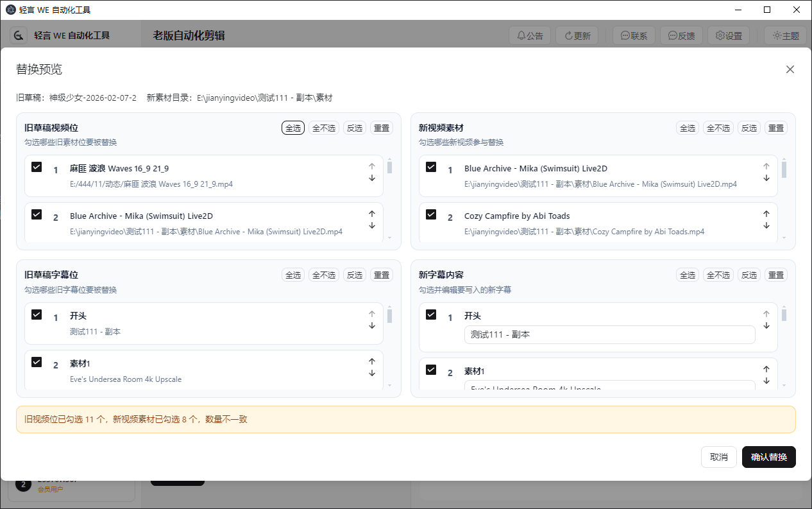
Task: Click 全选 in 旧草稿视频位 panel
Action: click(293, 128)
